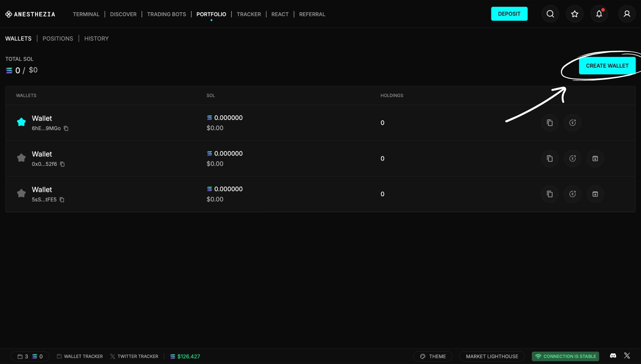Open the user profile icon
The image size is (641, 364).
pos(627,14)
